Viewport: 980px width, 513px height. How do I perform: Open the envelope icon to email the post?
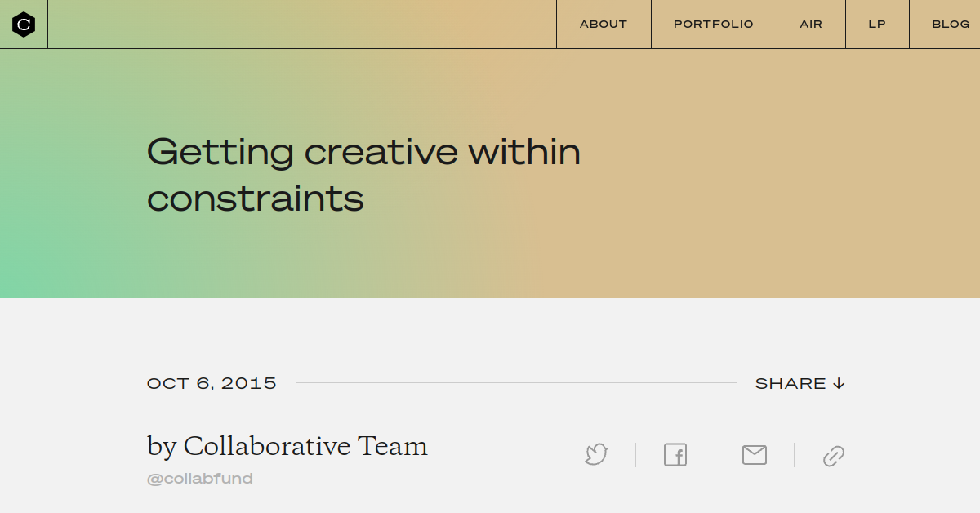coord(754,455)
